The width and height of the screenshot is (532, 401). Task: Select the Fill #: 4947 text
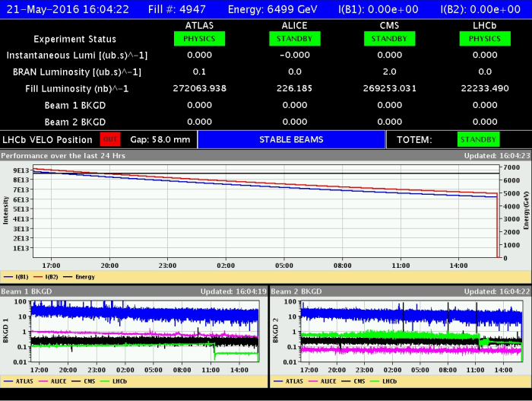(177, 9)
